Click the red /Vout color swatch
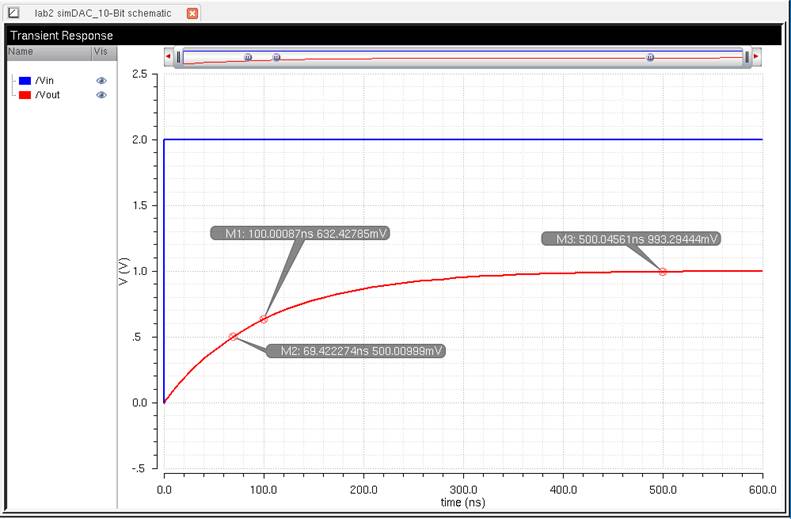The width and height of the screenshot is (791, 519). click(x=25, y=95)
